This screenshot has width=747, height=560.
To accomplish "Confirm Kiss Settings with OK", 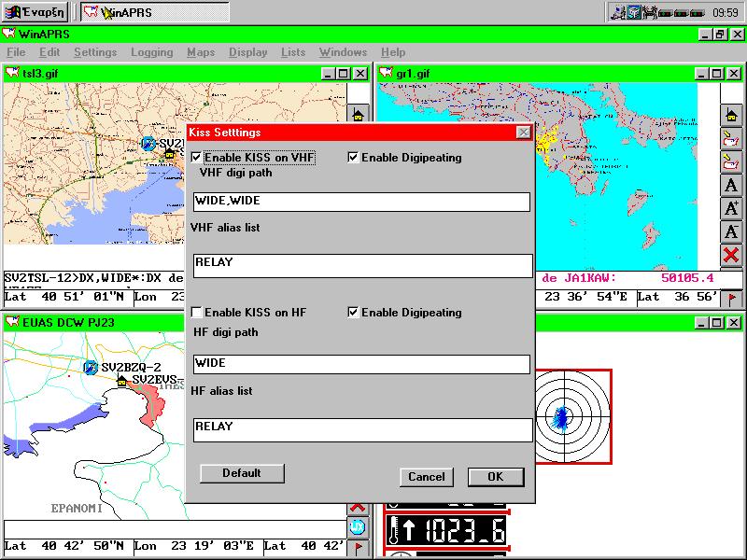I will pos(496,477).
